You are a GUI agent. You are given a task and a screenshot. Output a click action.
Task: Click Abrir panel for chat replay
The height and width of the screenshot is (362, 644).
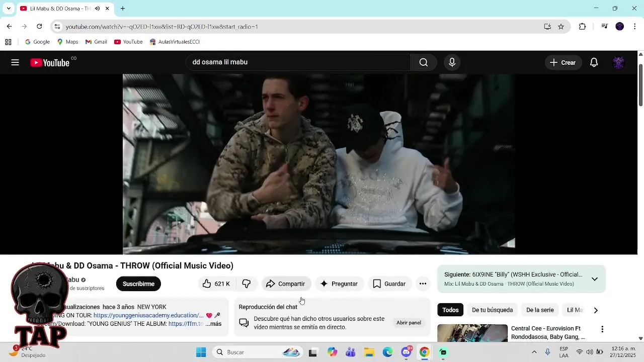[409, 323]
